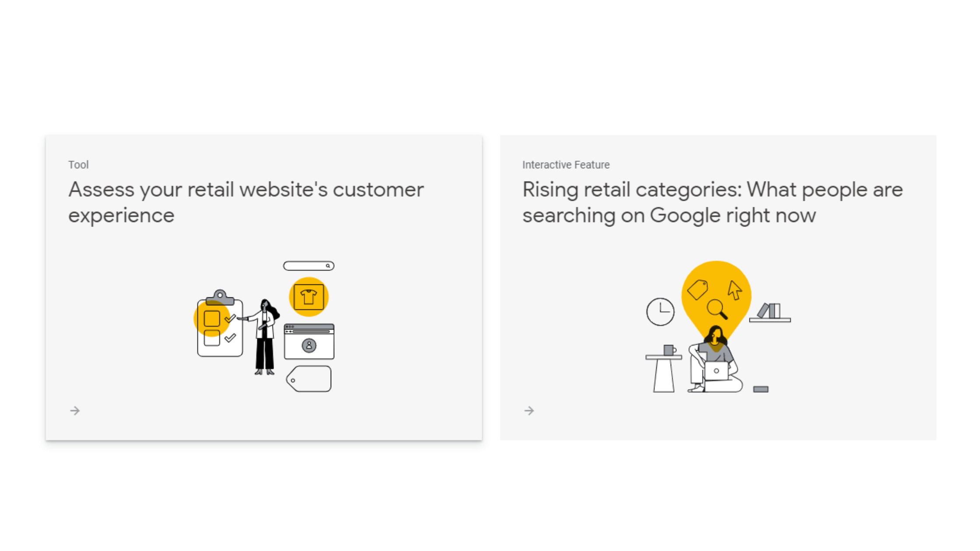The width and height of the screenshot is (980, 551).
Task: Click the arrow on the Interactive Feature card
Action: pyautogui.click(x=529, y=411)
